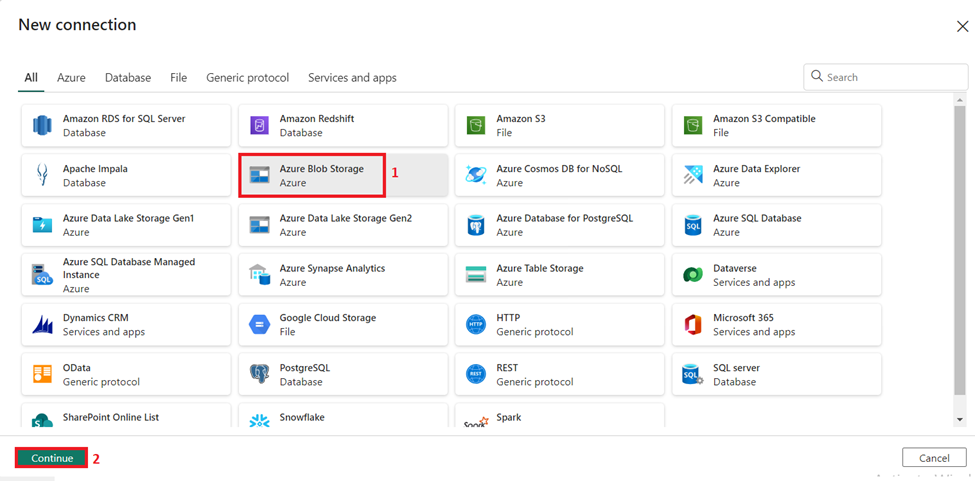
Task: Select the Azure SQL Database icon
Action: point(692,225)
